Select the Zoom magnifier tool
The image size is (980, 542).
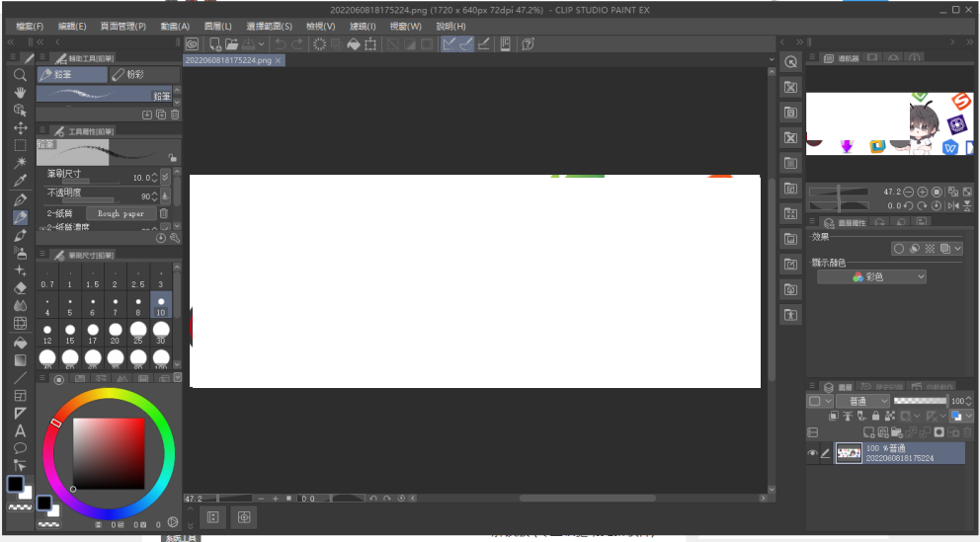click(20, 75)
